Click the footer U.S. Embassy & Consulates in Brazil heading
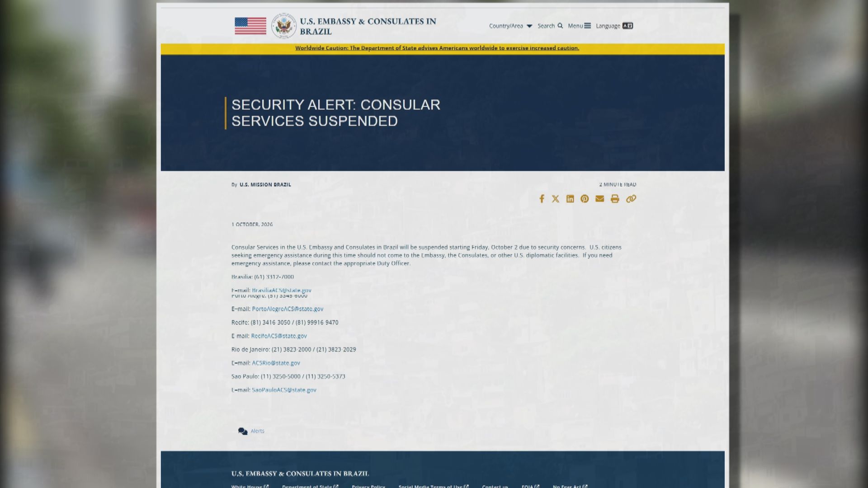Screen dimensions: 868x488 pos(300,474)
